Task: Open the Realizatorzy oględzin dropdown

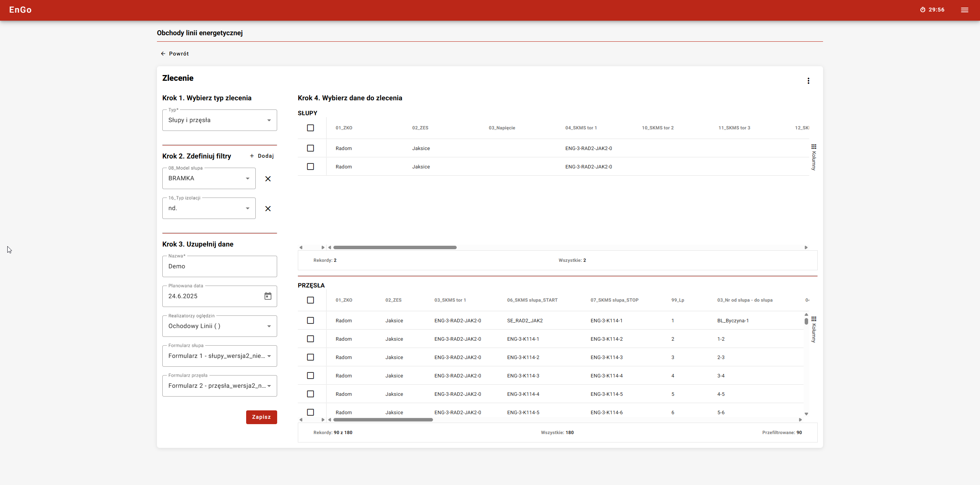Action: (x=219, y=326)
